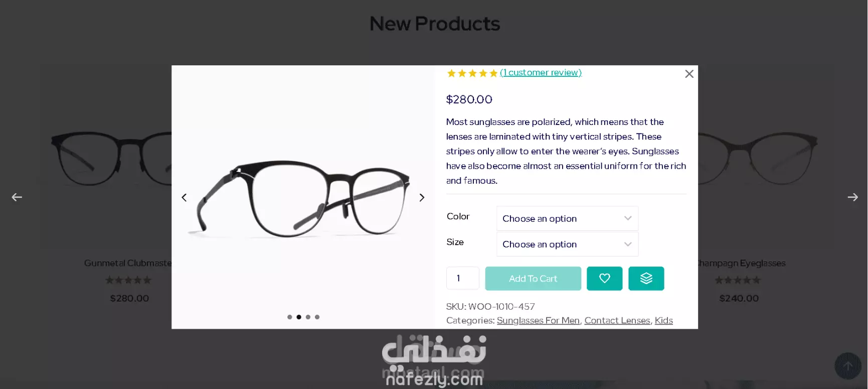Select the first gallery dot

point(290,317)
